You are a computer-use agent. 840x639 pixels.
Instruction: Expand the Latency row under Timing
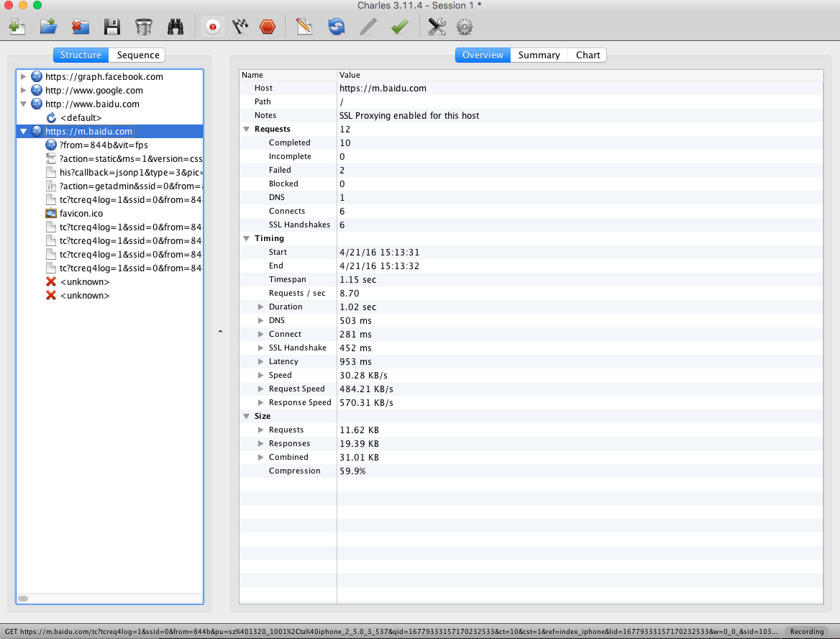click(x=261, y=361)
